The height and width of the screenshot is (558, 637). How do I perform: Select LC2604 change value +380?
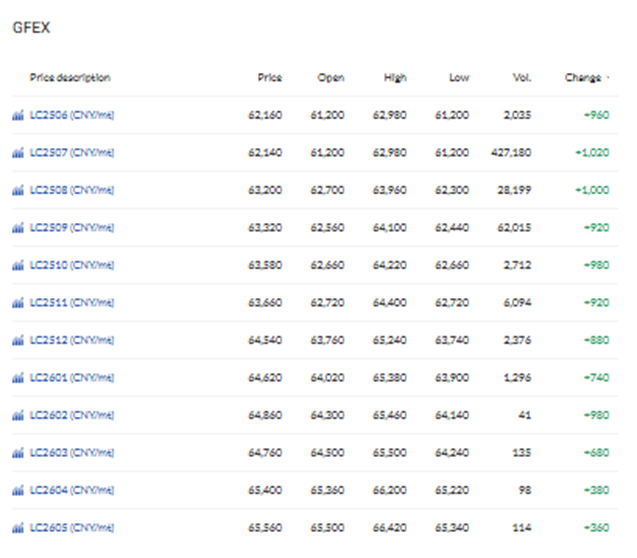(596, 490)
